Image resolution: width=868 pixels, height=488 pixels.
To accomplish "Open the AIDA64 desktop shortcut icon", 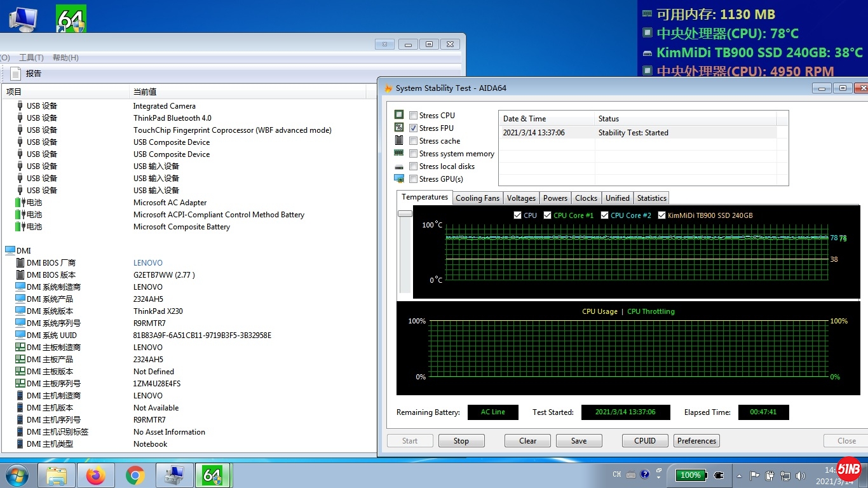I will point(71,19).
